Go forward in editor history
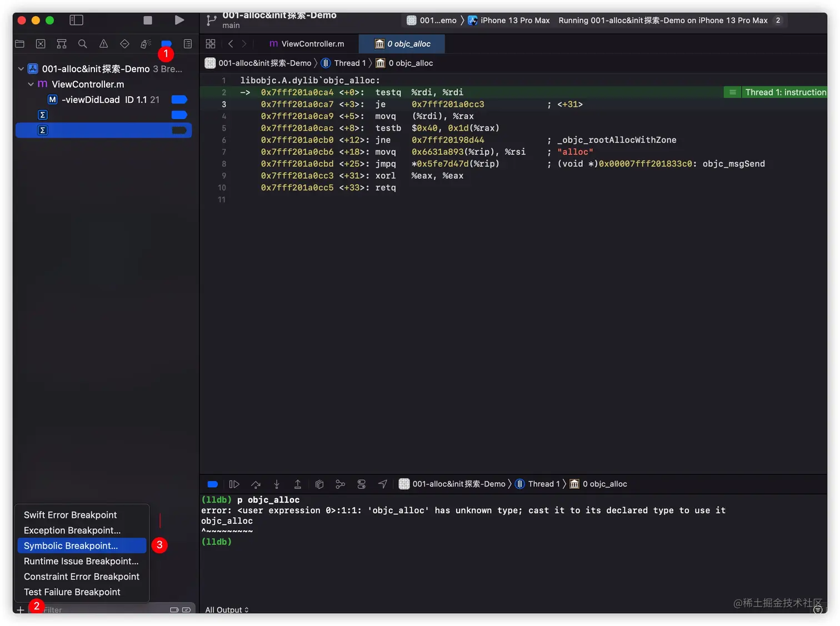840x626 pixels. pyautogui.click(x=244, y=44)
